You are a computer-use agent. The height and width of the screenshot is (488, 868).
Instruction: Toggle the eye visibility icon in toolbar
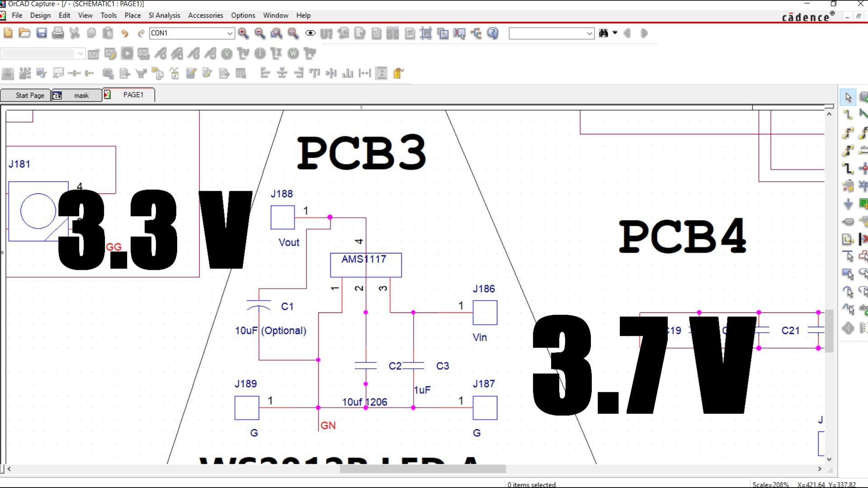coord(310,33)
